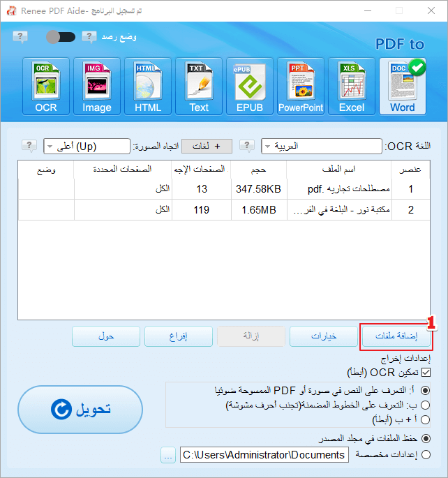The height and width of the screenshot is (478, 448).
Task: Select the Excel output format icon
Action: tap(352, 87)
